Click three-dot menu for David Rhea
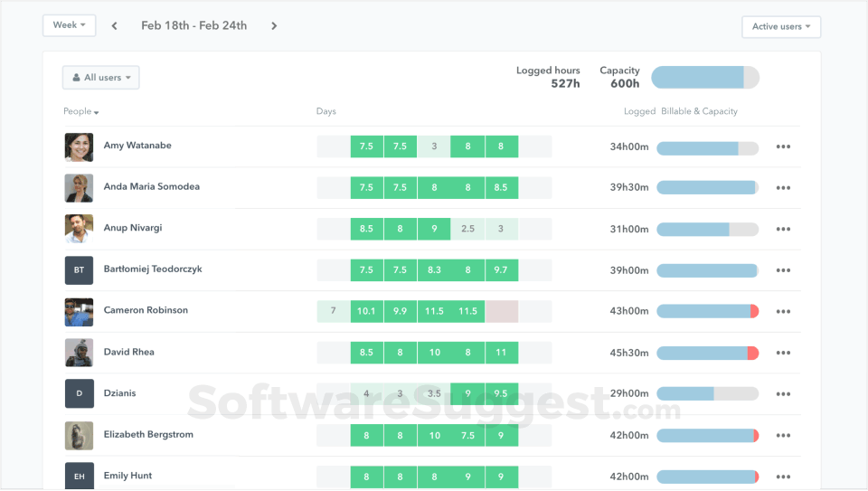Viewport: 868px width, 491px height. (x=783, y=354)
